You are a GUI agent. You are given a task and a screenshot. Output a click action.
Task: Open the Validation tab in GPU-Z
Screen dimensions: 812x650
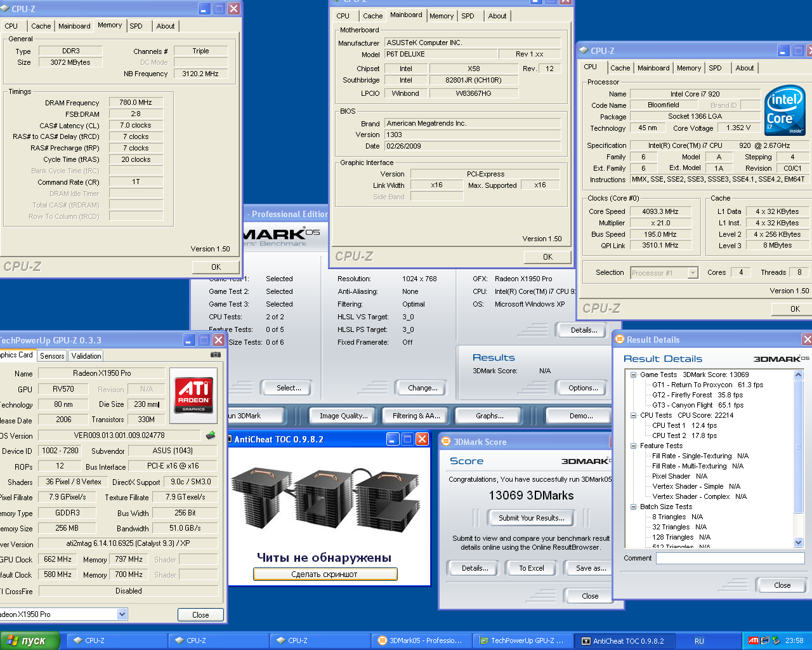[86, 356]
